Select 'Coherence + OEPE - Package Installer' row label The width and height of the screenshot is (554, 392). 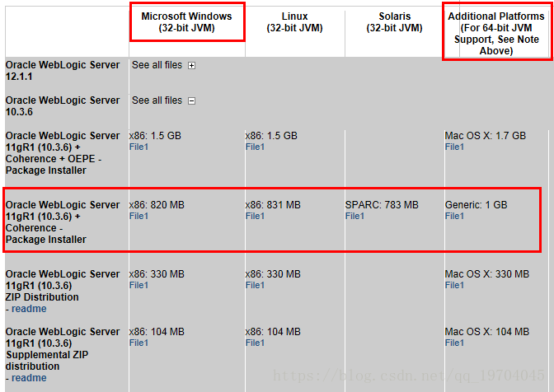pos(63,153)
